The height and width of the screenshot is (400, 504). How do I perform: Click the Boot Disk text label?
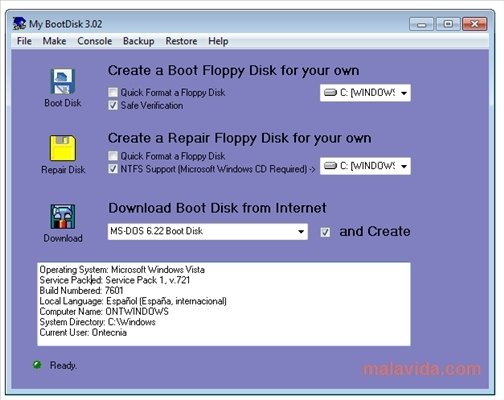pyautogui.click(x=63, y=103)
